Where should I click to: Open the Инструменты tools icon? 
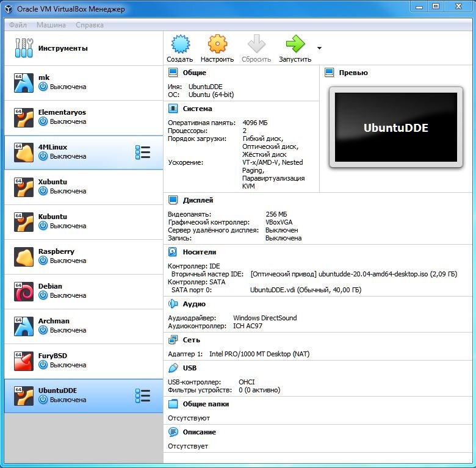coord(24,48)
